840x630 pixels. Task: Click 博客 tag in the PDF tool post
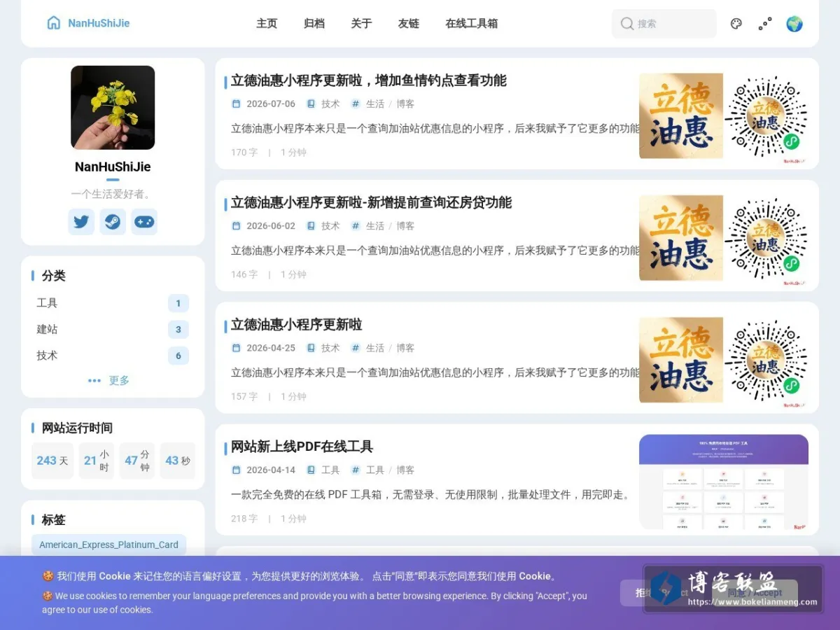click(405, 470)
